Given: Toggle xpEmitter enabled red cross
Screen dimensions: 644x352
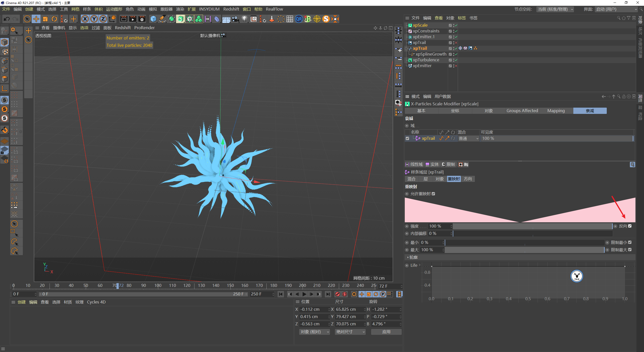Looking at the screenshot, I should pyautogui.click(x=456, y=66).
